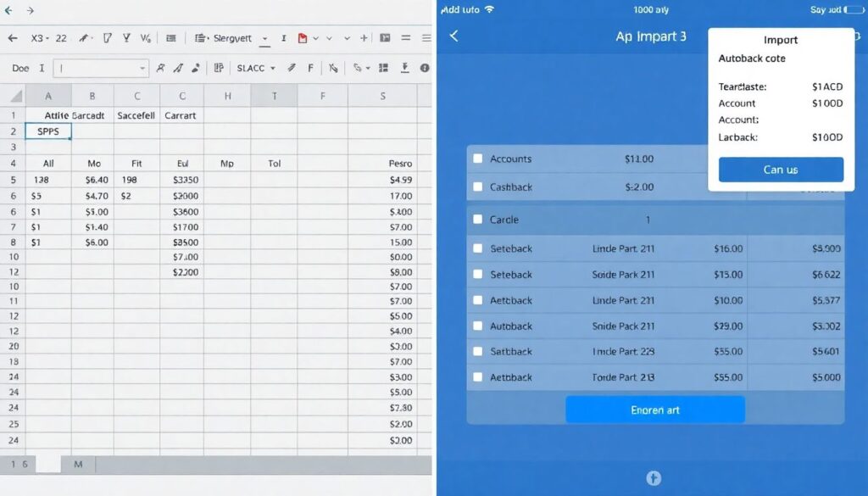Click the grid view icon in toolbar
Viewport: 868px width, 496px height.
pyautogui.click(x=383, y=68)
